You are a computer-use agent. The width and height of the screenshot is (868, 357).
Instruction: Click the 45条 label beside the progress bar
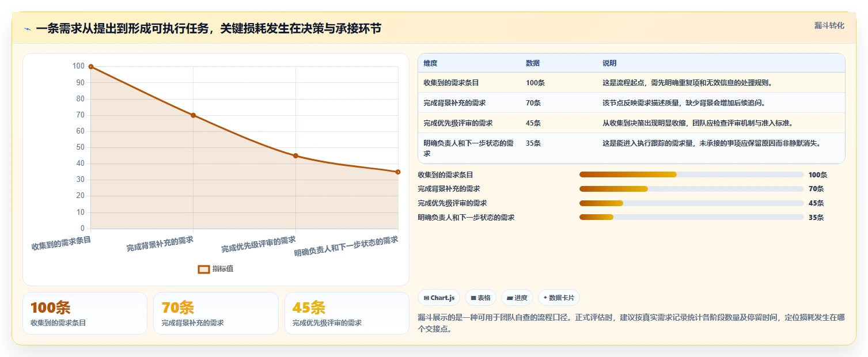[x=816, y=203]
